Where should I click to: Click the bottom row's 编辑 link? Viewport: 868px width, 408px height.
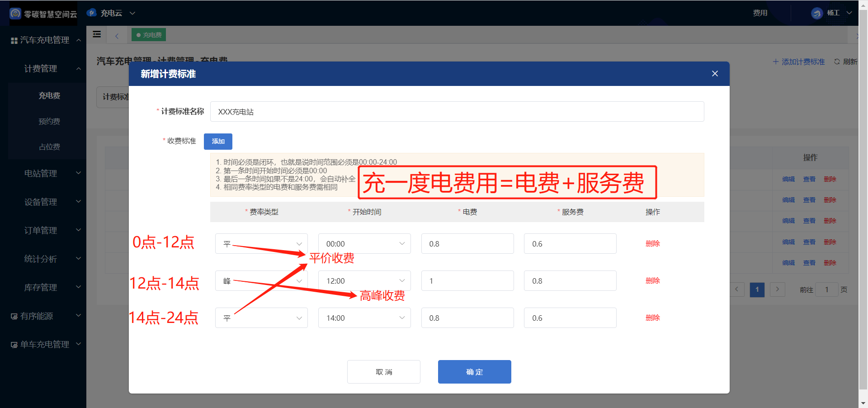(x=788, y=263)
